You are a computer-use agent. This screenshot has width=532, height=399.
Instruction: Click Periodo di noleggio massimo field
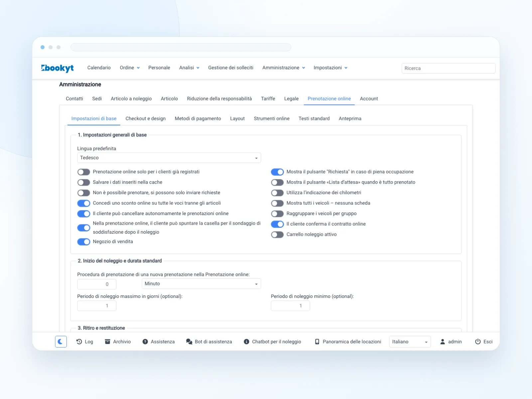click(x=97, y=306)
